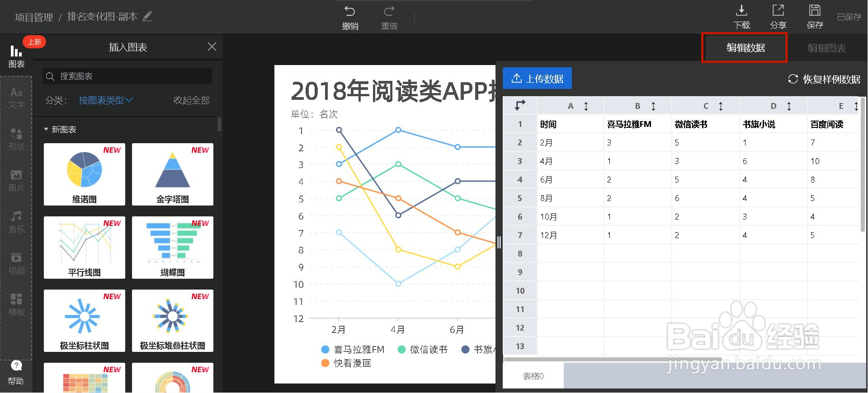This screenshot has width=868, height=393.
Task: Select the 极坐标堆叠柱状图 chart thumbnail
Action: [x=173, y=321]
